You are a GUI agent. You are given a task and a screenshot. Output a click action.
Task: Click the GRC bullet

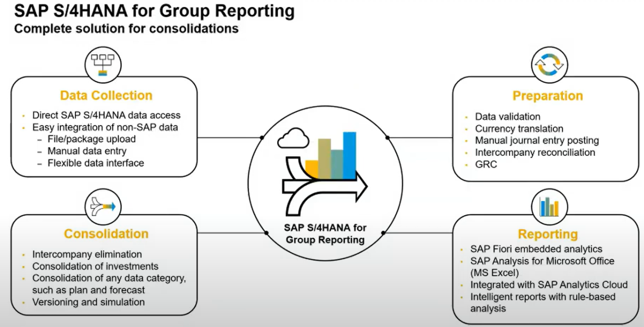[x=486, y=164]
